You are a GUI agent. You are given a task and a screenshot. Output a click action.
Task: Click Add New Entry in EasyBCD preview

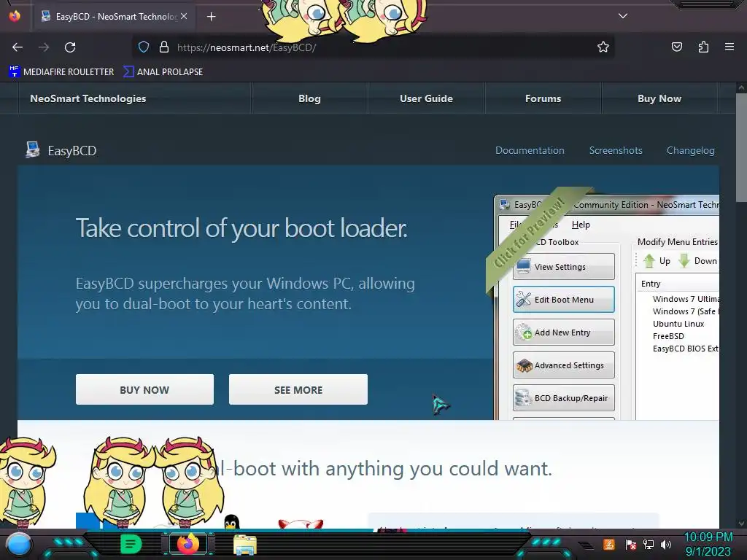click(564, 332)
